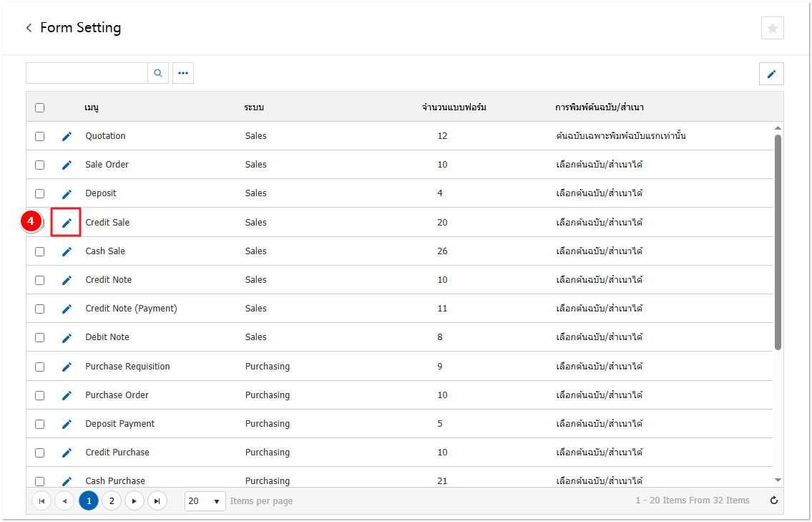This screenshot has width=812, height=522.
Task: Go to page 2
Action: pos(112,501)
